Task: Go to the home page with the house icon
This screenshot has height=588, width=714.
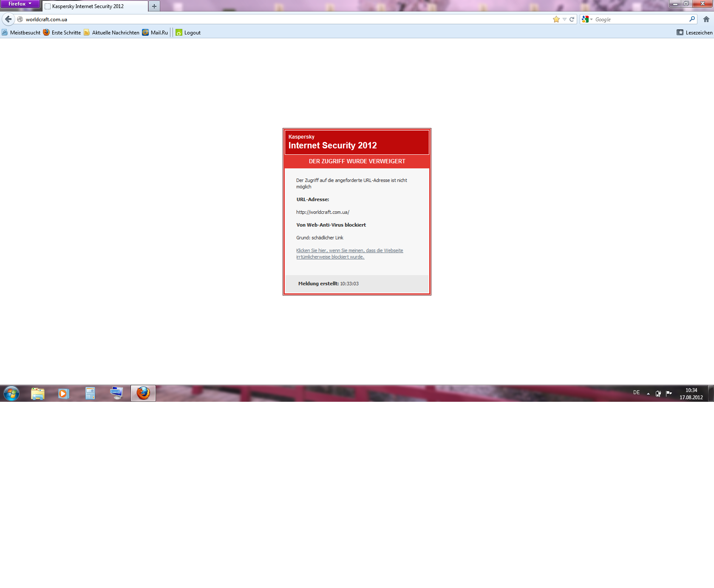Action: 706,19
